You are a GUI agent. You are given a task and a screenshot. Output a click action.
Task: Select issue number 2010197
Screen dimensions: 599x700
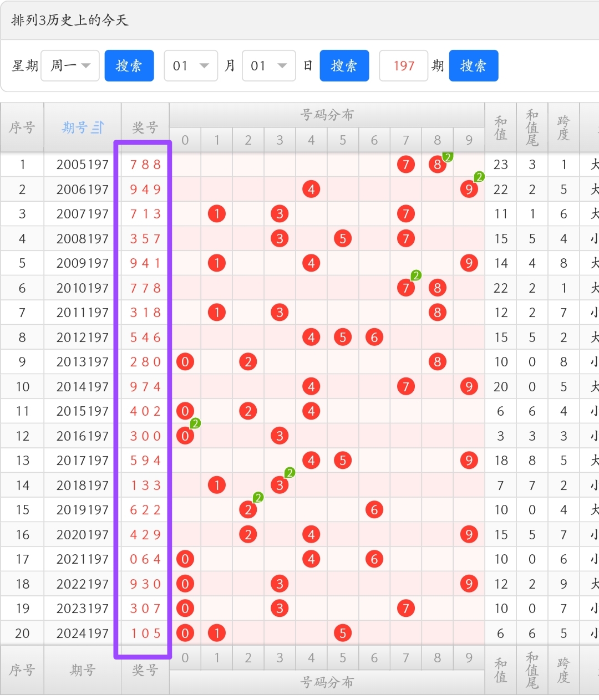[x=83, y=288]
